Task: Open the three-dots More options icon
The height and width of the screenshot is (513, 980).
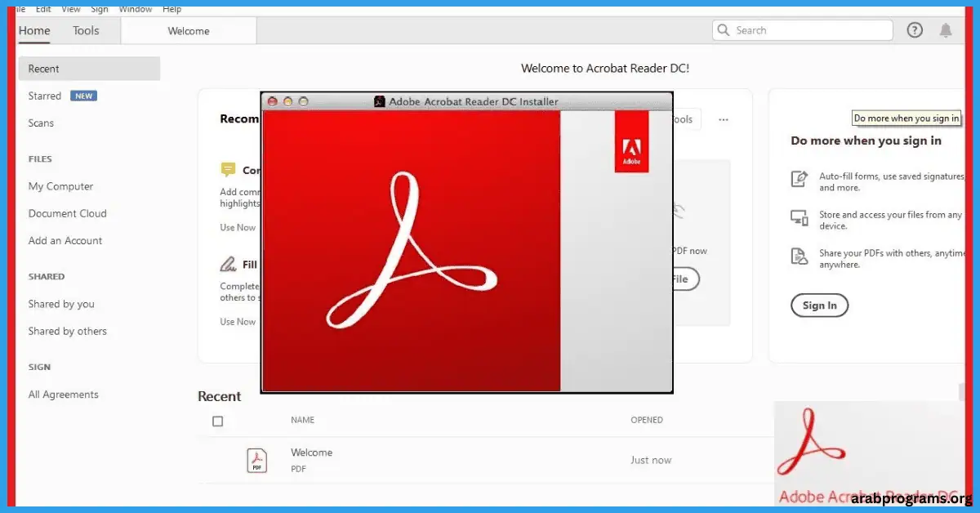Action: (724, 119)
